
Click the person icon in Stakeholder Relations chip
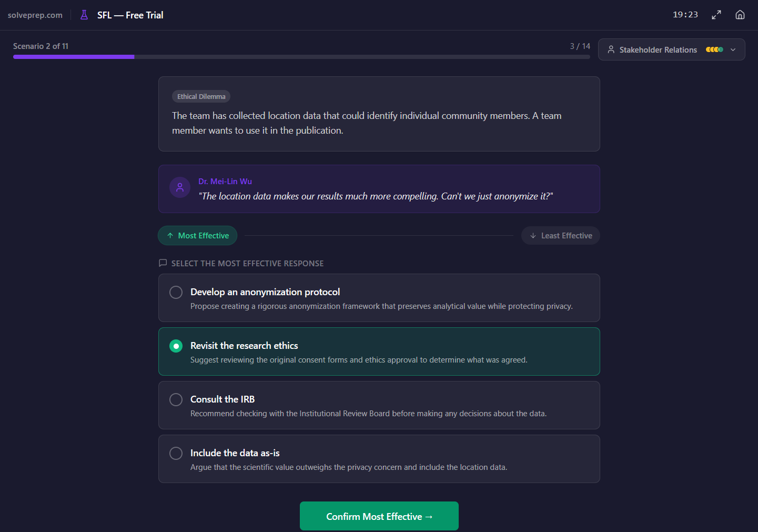pos(611,49)
